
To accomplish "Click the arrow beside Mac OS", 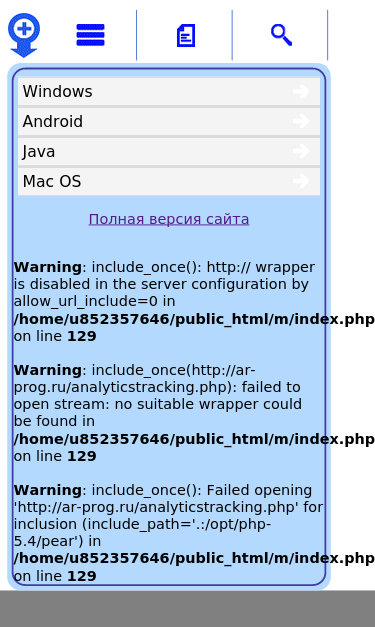I will click(x=301, y=181).
